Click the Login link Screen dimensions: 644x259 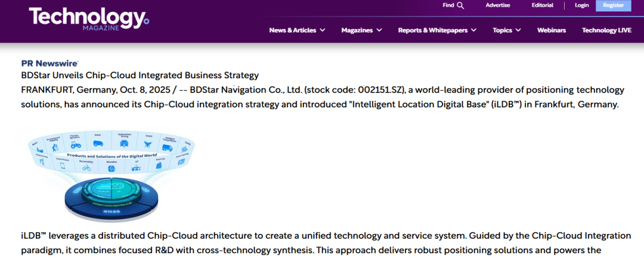(x=581, y=5)
